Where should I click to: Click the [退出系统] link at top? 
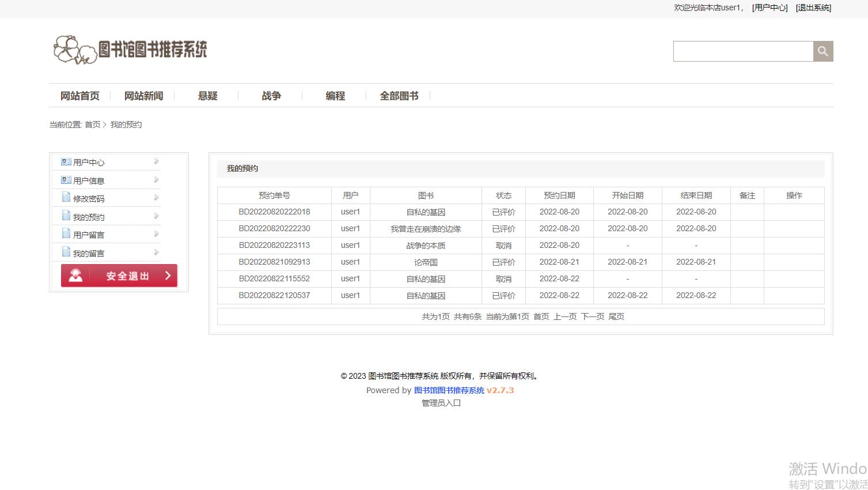coord(813,7)
